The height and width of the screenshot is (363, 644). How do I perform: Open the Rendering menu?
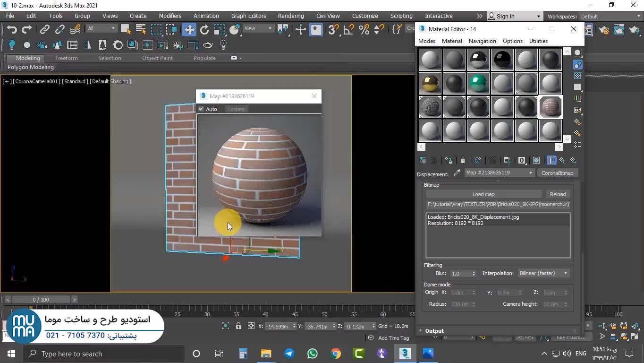(x=290, y=16)
